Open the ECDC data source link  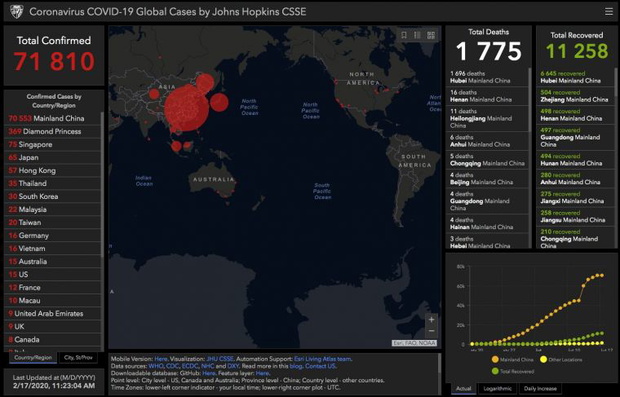pyautogui.click(x=190, y=366)
